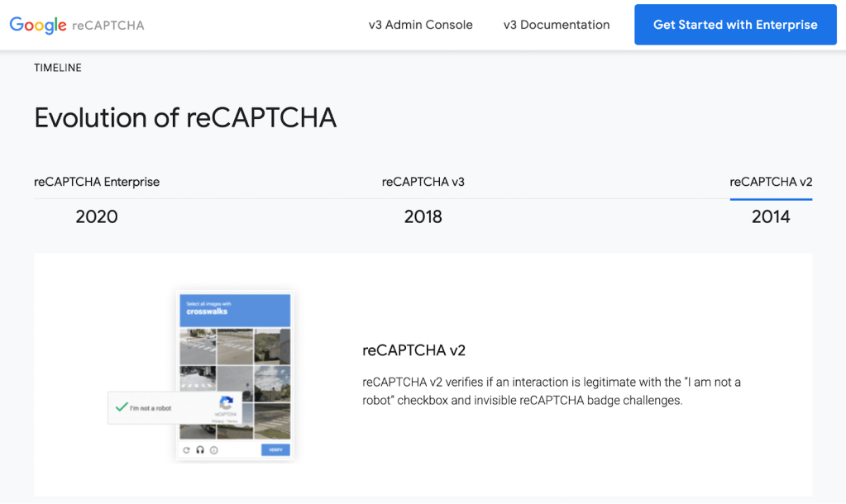This screenshot has height=504, width=846.
Task: Click "Get Started with Enterprise"
Action: [734, 24]
